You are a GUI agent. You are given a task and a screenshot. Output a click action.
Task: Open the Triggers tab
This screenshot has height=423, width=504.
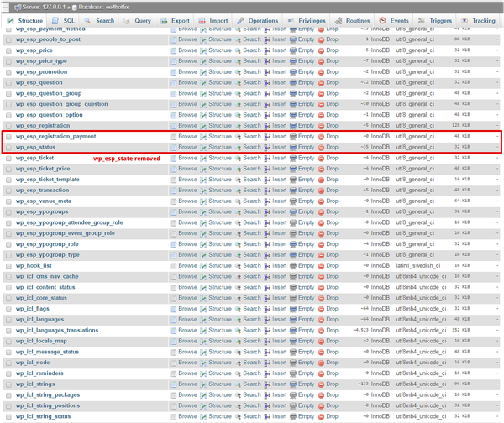(435, 21)
